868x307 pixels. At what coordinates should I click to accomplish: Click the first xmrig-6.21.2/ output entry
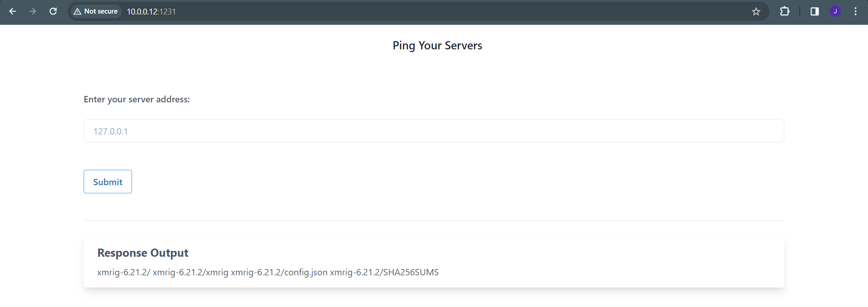(123, 272)
